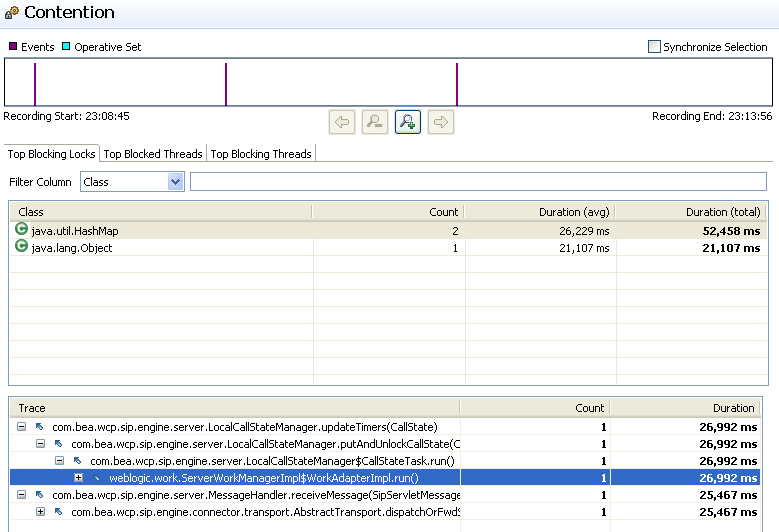
Task: Click the middle event marker in timeline
Action: 226,84
